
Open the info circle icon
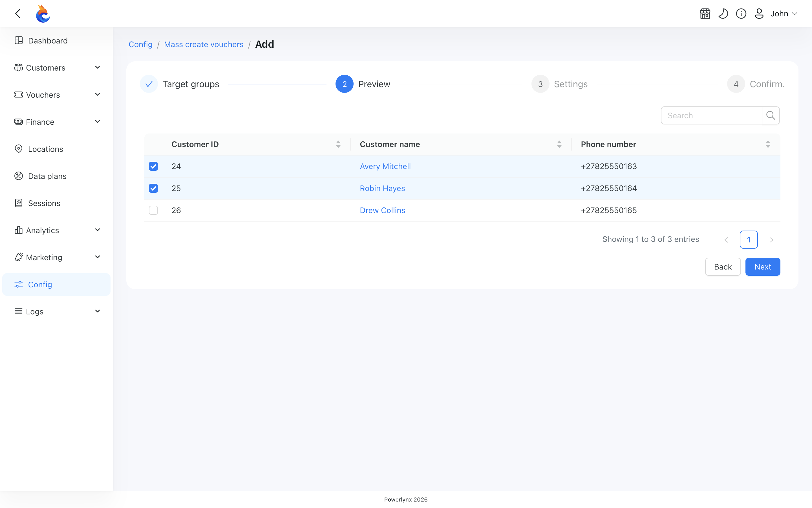(741, 14)
